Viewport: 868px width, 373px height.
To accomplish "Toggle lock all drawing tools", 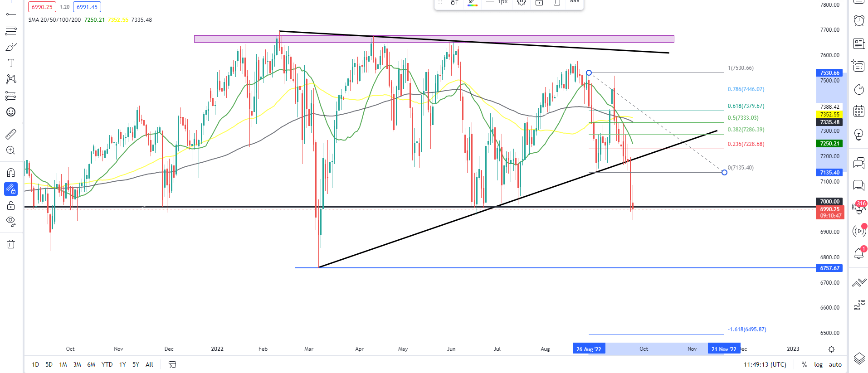I will [x=11, y=206].
